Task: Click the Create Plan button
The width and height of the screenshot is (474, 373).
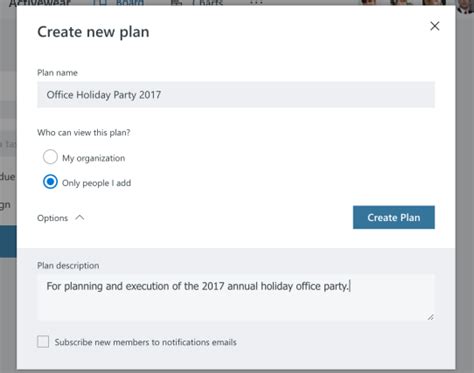Action: click(394, 217)
